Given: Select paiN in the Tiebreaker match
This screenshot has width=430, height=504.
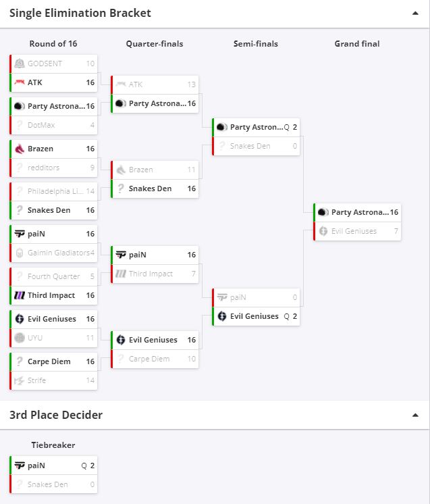Looking at the screenshot, I should coord(36,465).
